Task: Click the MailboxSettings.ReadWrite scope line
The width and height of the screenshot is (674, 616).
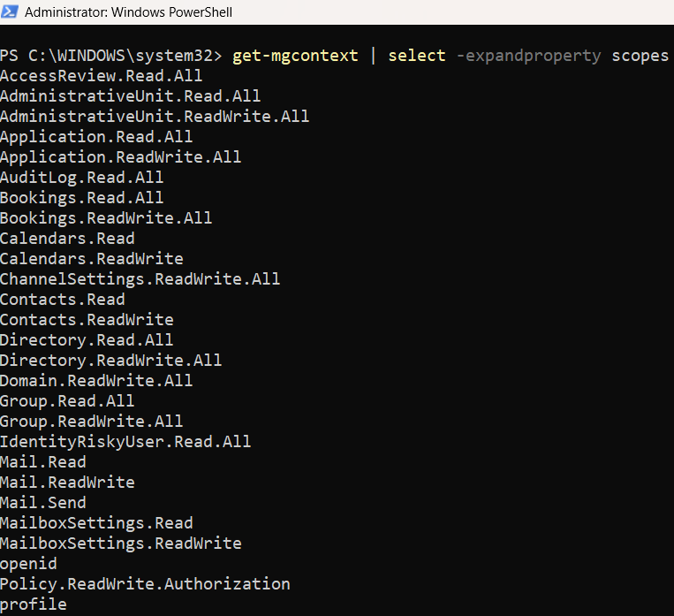Action: coord(120,544)
